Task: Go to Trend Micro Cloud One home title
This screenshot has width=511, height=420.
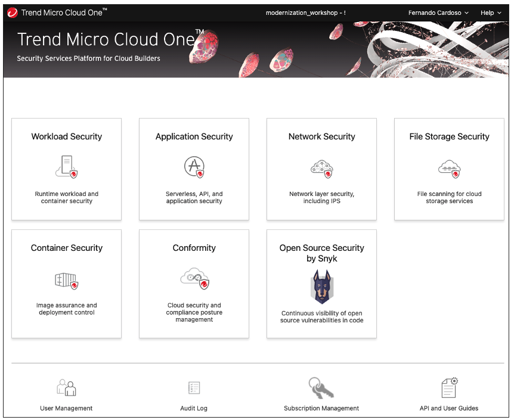Action: coord(64,13)
